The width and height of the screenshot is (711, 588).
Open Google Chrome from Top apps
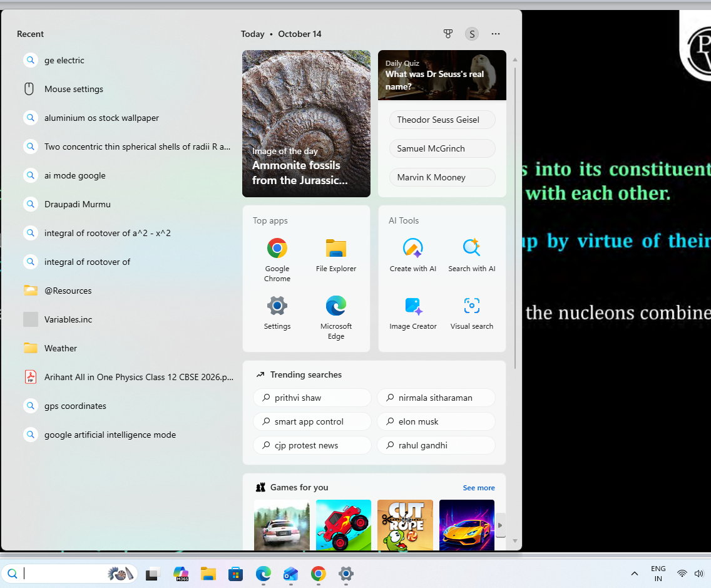(277, 259)
